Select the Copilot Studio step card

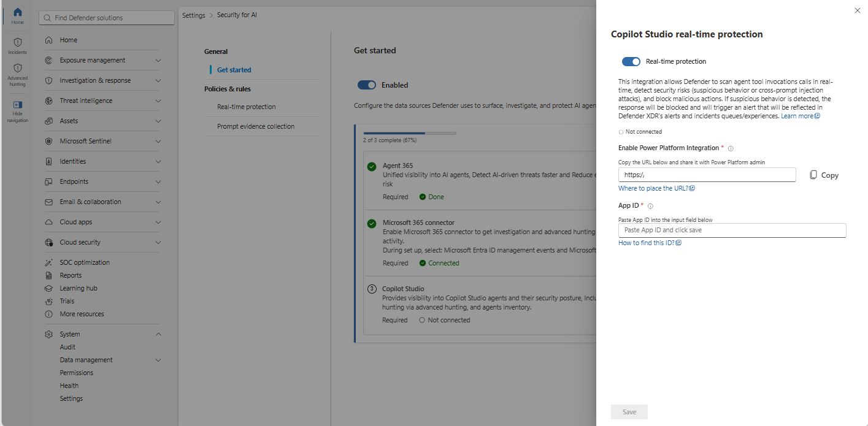point(480,304)
